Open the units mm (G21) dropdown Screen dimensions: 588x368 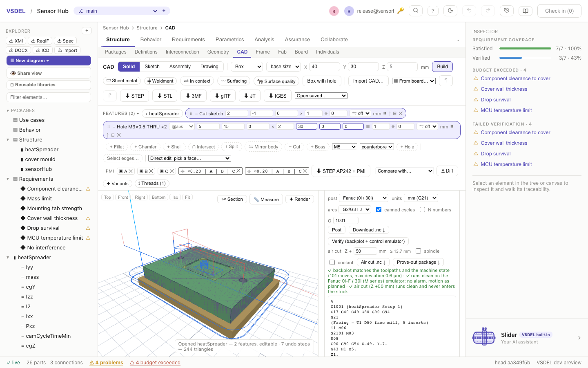coord(421,198)
